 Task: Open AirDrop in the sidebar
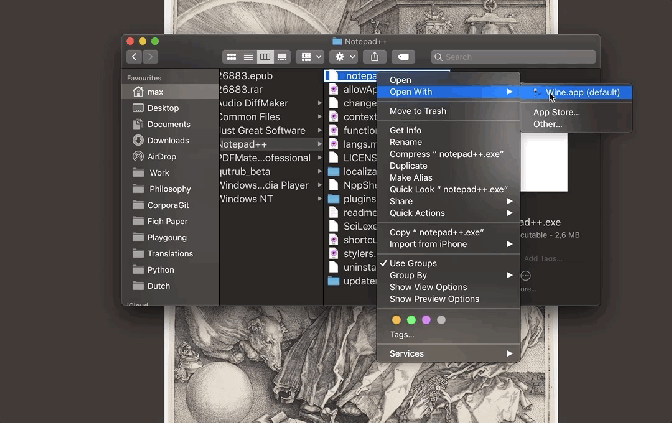pyautogui.click(x=161, y=156)
